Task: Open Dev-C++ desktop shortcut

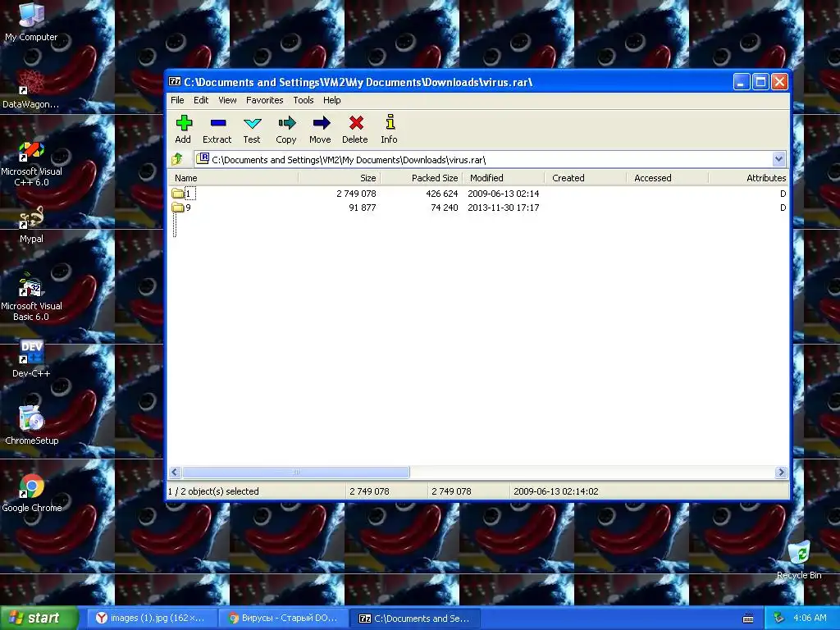Action: 31,358
